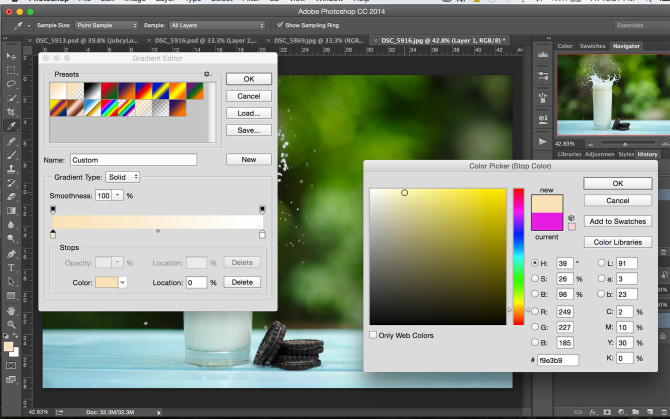Select the Eraser tool
This screenshot has width=670, height=419.
(11, 196)
